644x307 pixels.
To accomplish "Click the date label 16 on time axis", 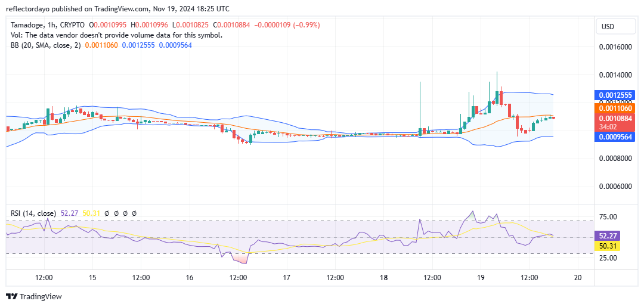I will coord(190,278).
